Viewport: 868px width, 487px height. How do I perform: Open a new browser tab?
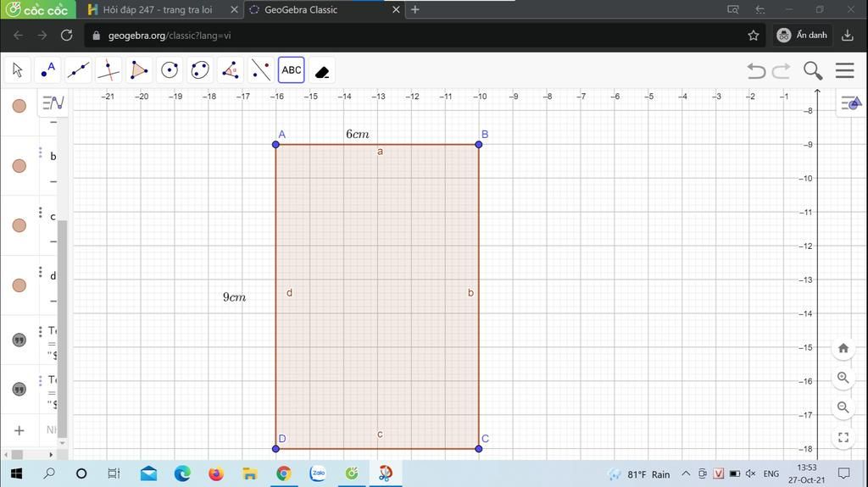pos(415,9)
